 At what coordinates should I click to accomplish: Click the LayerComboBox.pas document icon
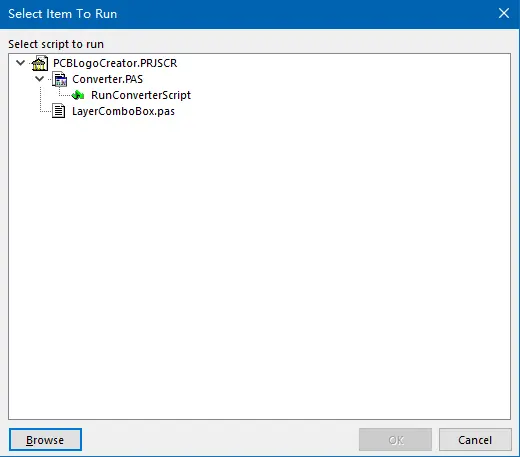(x=59, y=111)
